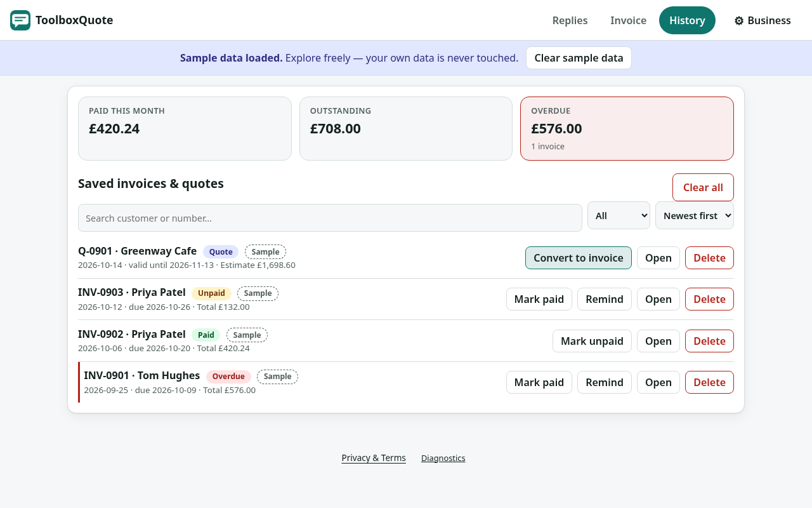This screenshot has height=508, width=812.
Task: Click the Outstanding £708.00 summary card
Action: pos(406,128)
